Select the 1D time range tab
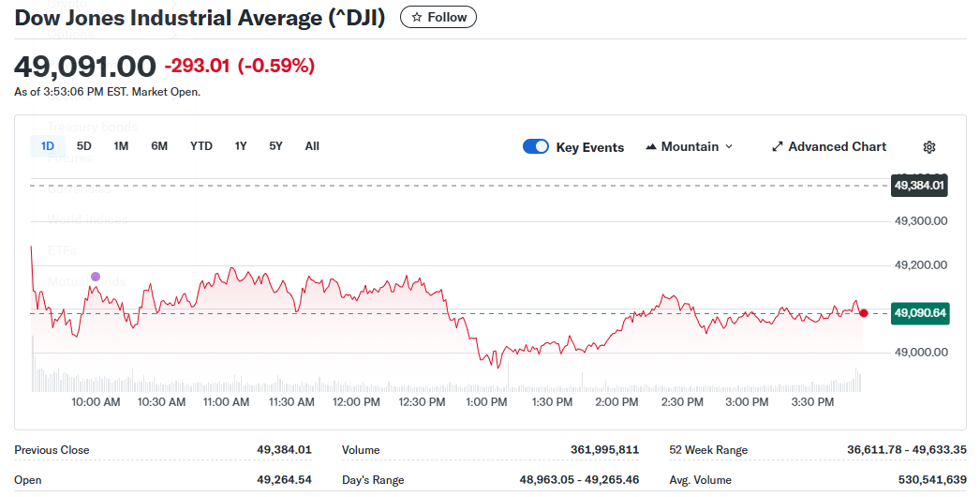 click(48, 146)
